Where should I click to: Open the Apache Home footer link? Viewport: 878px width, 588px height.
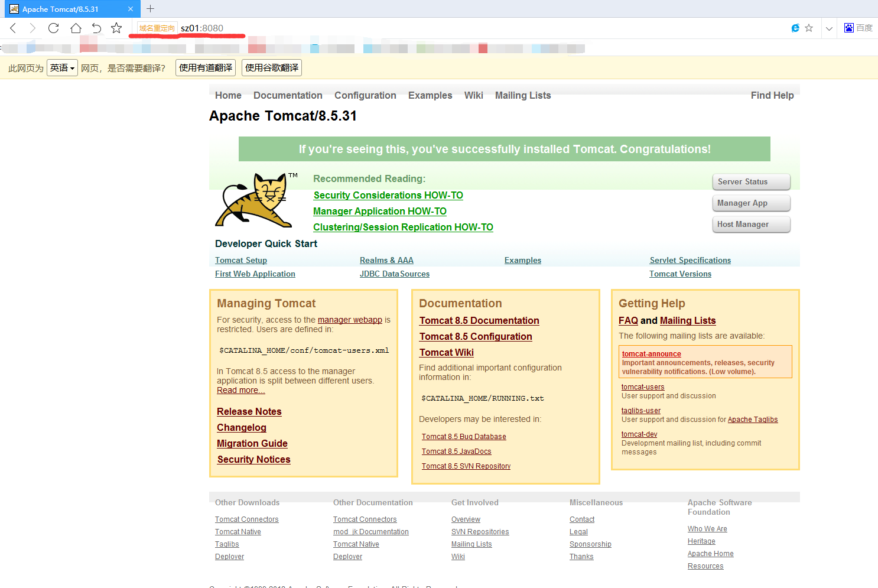pyautogui.click(x=711, y=554)
